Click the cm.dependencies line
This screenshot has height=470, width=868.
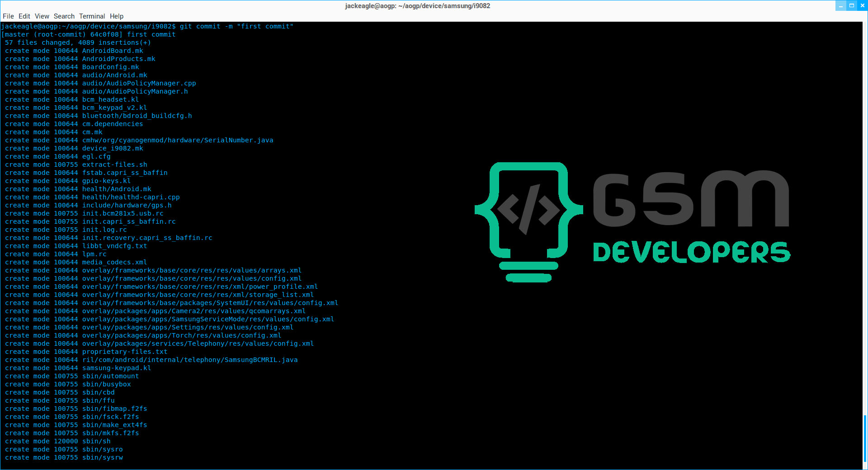point(74,124)
